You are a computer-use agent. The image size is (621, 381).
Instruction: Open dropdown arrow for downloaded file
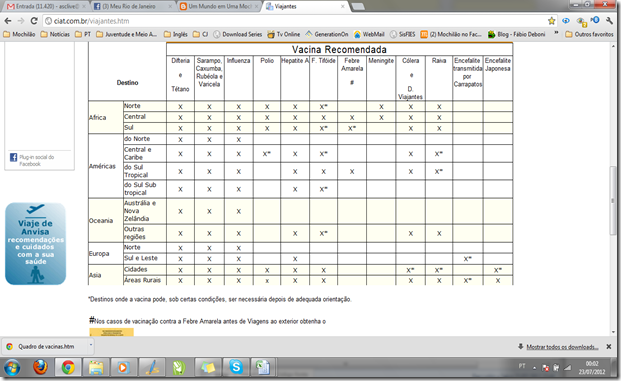coord(91,345)
